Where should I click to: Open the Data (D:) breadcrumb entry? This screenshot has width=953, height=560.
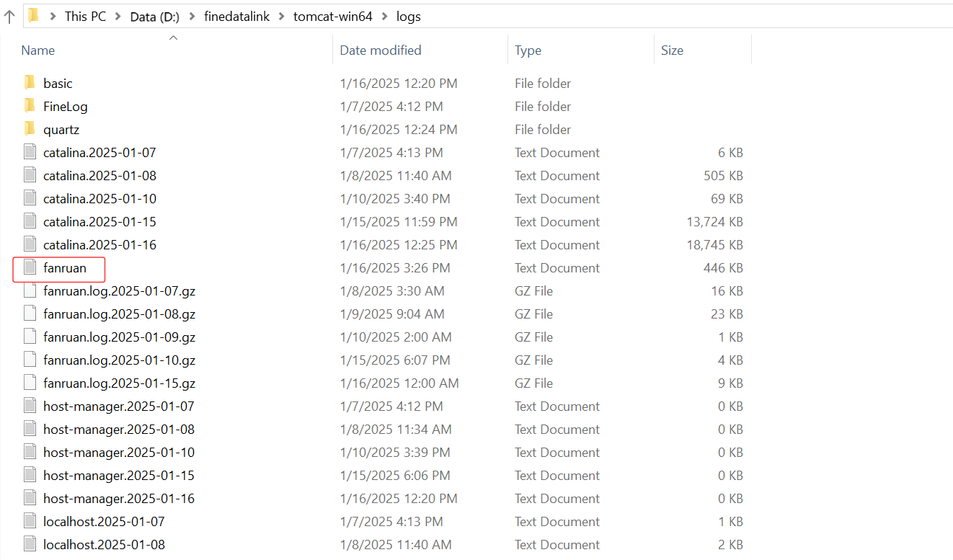(x=154, y=16)
